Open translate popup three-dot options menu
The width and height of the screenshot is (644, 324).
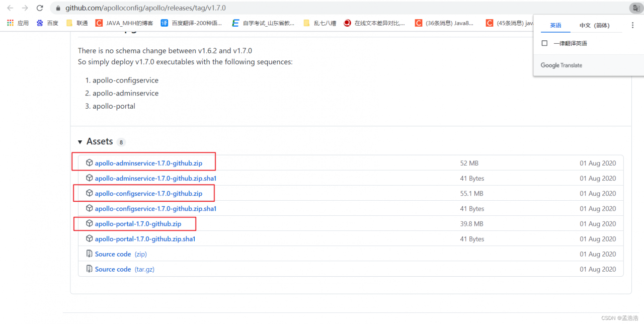[633, 25]
